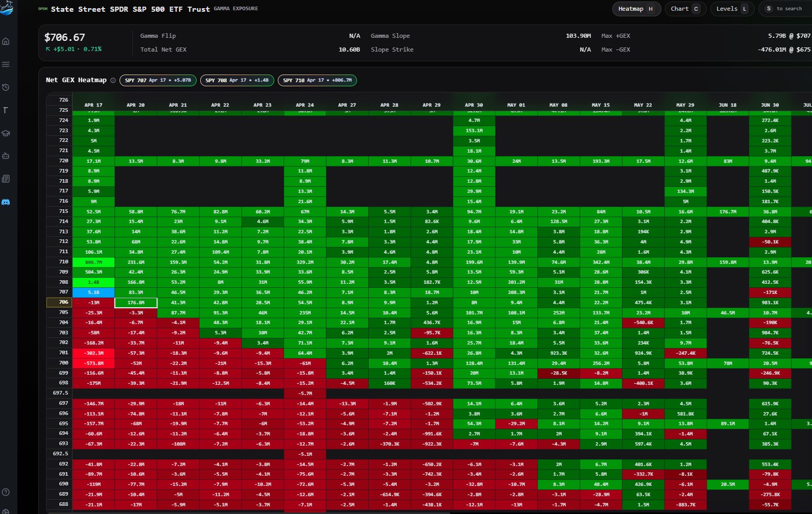Screen dimensions: 812x514
Task: Switch to the Levels view tab
Action: pos(732,9)
